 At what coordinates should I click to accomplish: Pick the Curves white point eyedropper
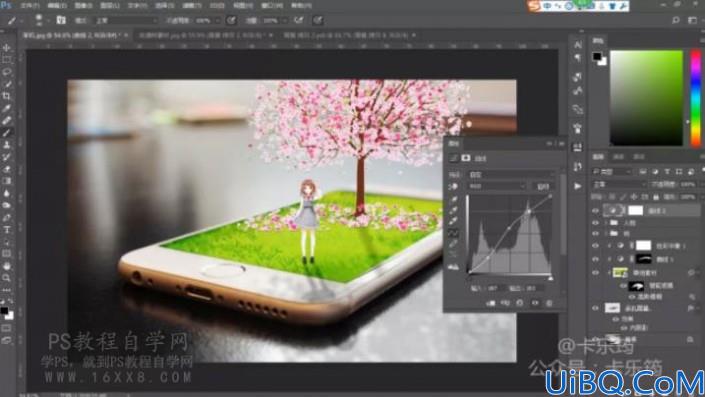[453, 221]
